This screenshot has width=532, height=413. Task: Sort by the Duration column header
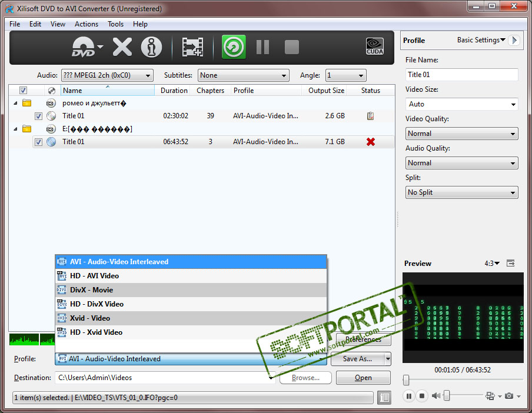click(x=174, y=91)
